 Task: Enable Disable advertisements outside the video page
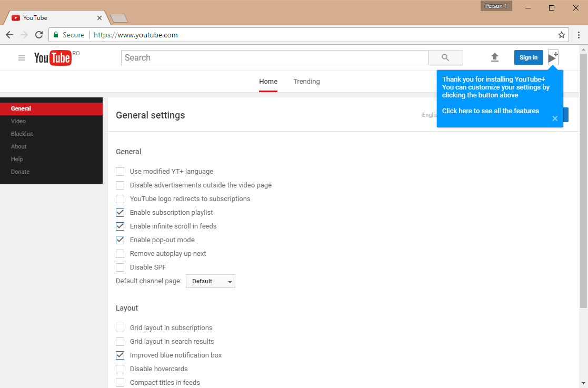pyautogui.click(x=120, y=185)
